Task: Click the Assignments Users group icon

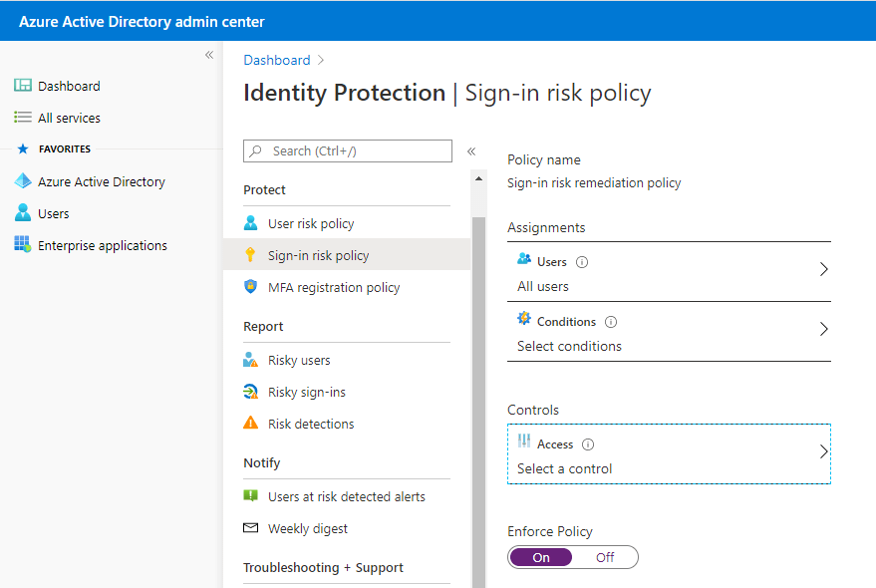Action: [x=524, y=259]
